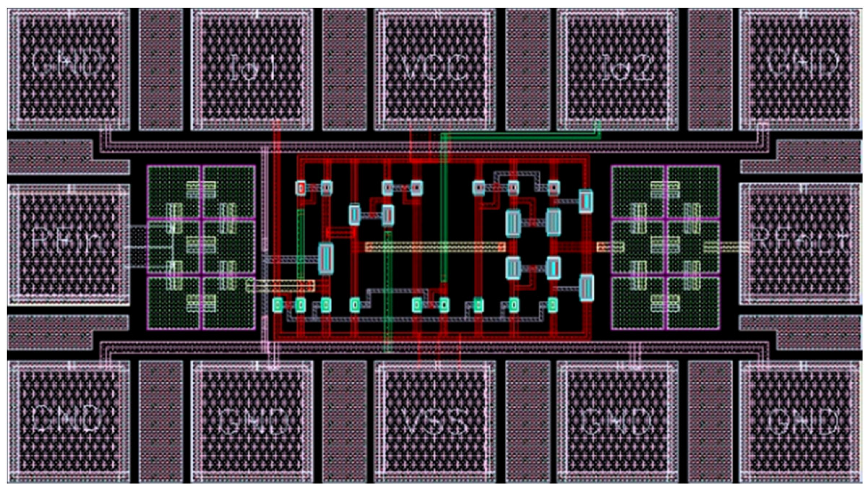Click the green block array beside RFin
Viewport: 868px width, 493px height.
201,248
